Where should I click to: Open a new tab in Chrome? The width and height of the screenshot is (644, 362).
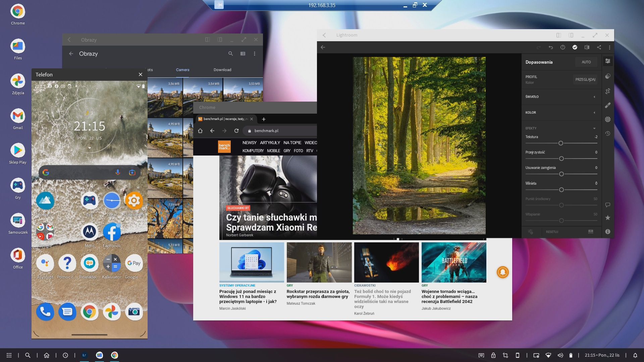(x=264, y=119)
